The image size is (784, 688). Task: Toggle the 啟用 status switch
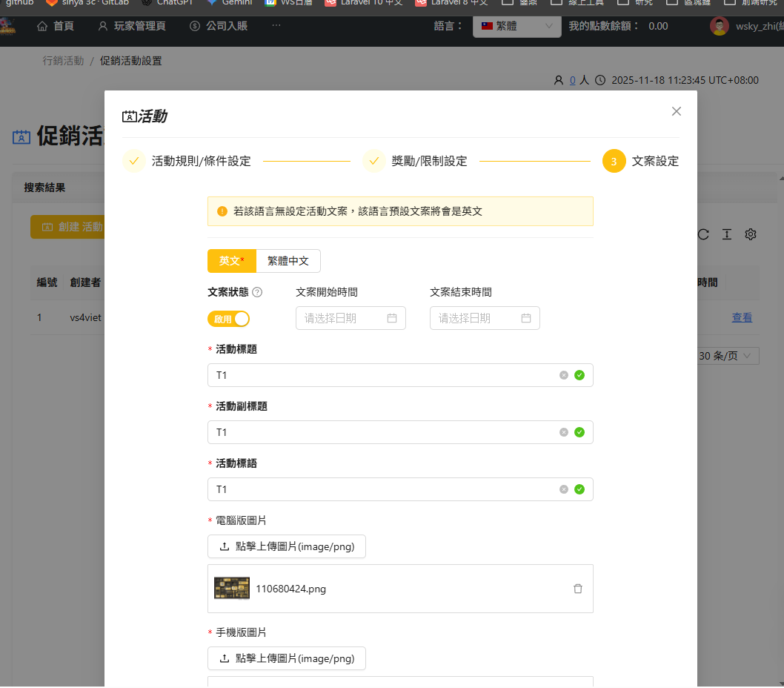pos(228,319)
